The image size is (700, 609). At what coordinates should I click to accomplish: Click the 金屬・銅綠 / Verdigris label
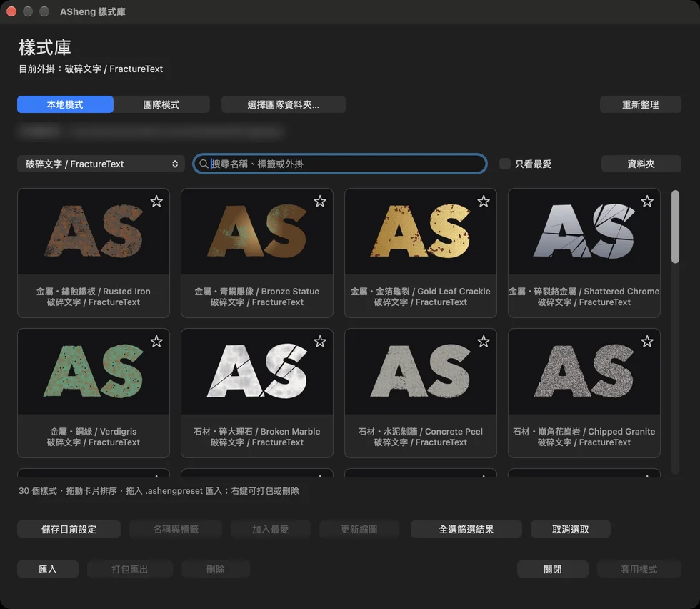click(x=94, y=432)
